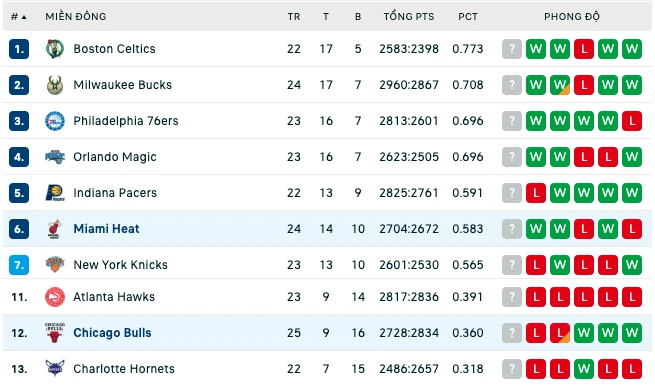The width and height of the screenshot is (655, 386).
Task: Click the TỔNG PTS column header
Action: (x=409, y=17)
